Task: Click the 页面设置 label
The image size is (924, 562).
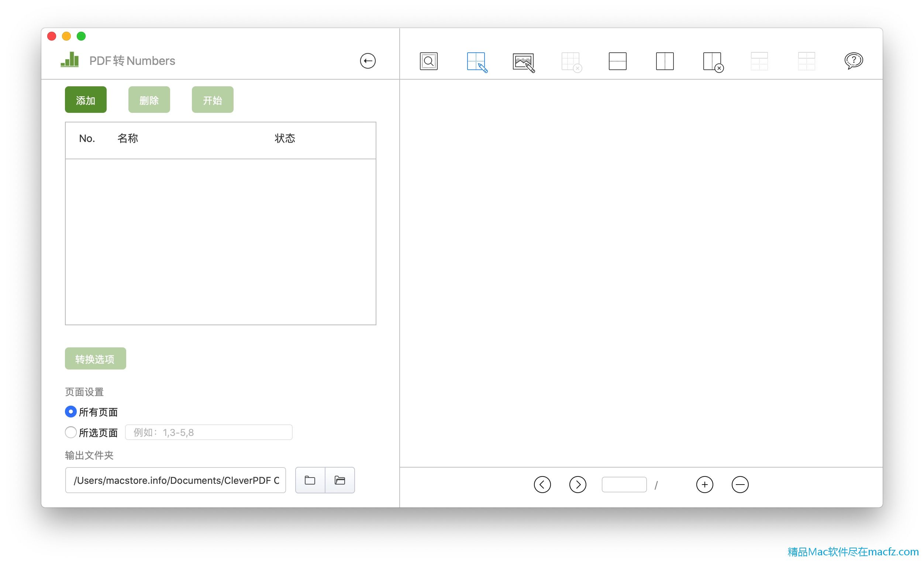Action: click(x=84, y=392)
